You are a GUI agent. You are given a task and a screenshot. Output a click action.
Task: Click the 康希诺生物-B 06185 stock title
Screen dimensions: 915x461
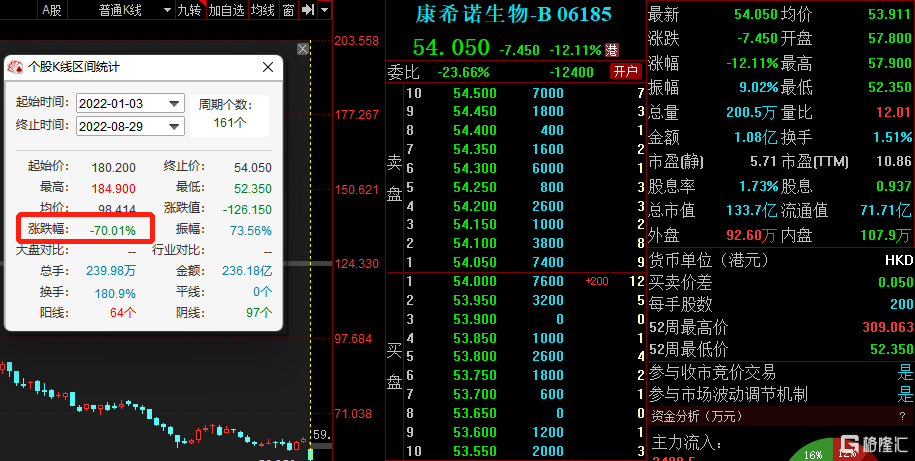(514, 14)
